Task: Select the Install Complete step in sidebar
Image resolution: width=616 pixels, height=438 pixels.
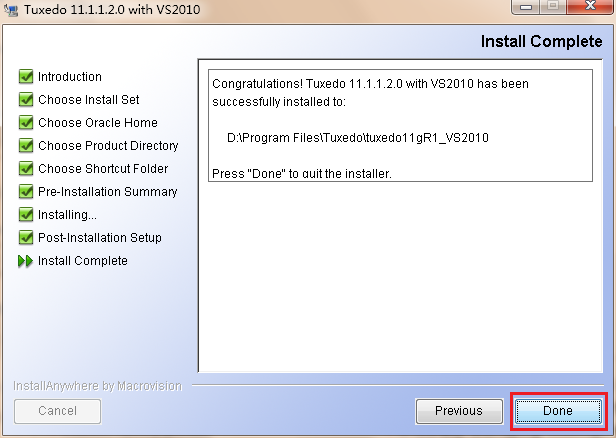Action: point(83,261)
